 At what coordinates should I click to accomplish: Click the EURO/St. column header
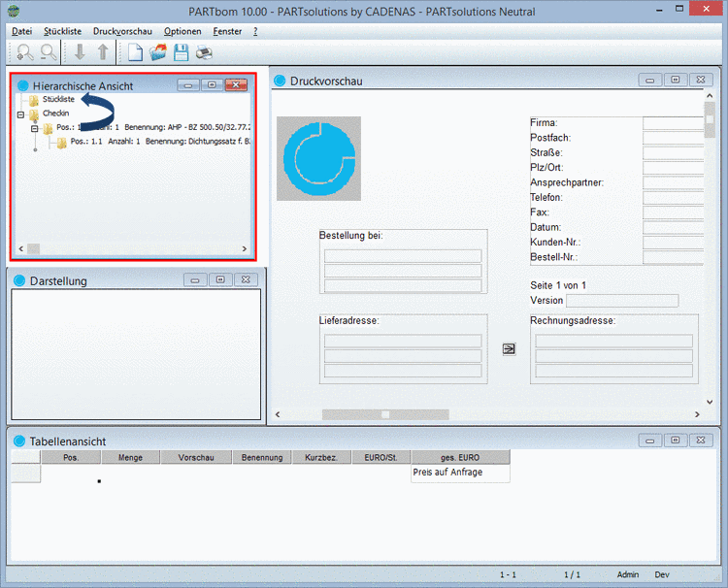381,457
